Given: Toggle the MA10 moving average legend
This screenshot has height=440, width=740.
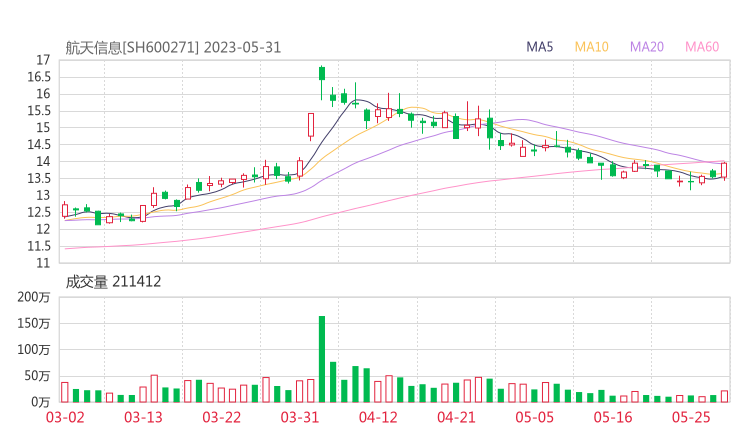Looking at the screenshot, I should tap(591, 47).
